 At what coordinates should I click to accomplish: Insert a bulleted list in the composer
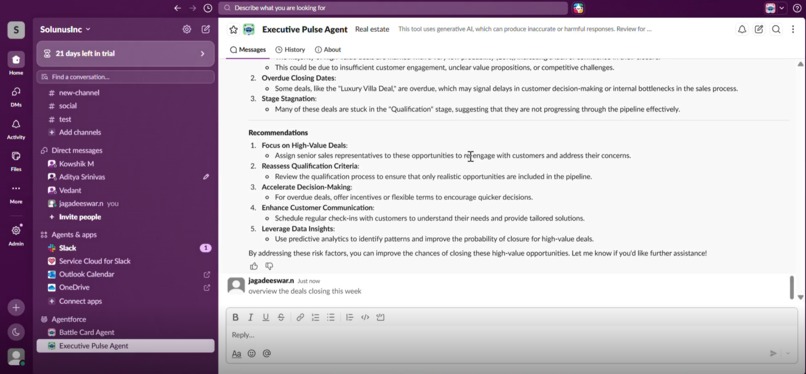point(331,317)
